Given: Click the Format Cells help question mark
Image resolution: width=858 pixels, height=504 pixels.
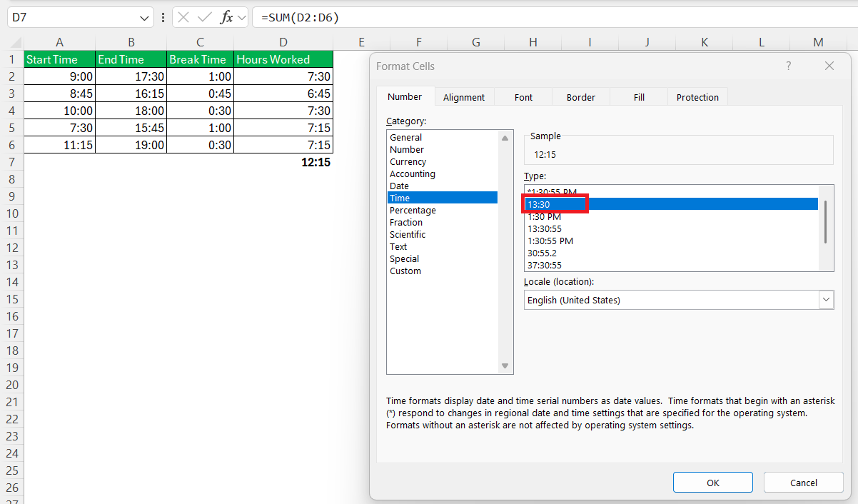Looking at the screenshot, I should [x=789, y=66].
